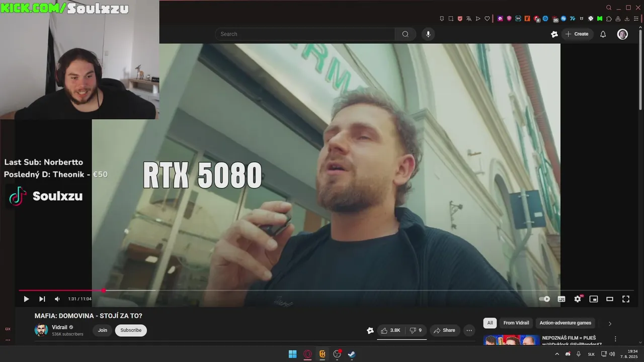Open the three-dot more actions menu

(469, 330)
